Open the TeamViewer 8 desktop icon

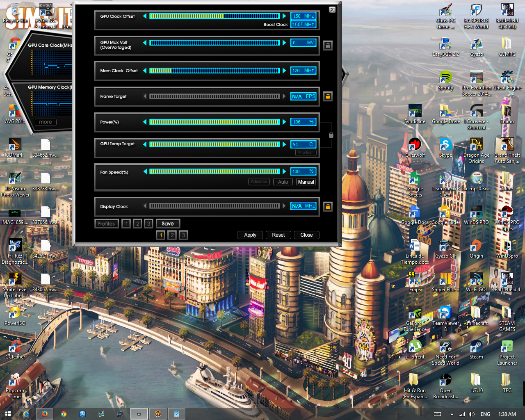445,319
